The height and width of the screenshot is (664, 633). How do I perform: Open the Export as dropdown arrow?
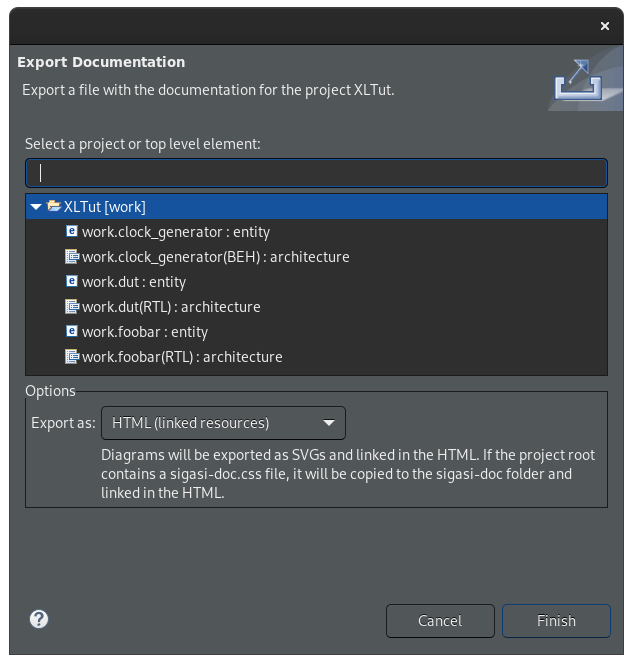[329, 423]
